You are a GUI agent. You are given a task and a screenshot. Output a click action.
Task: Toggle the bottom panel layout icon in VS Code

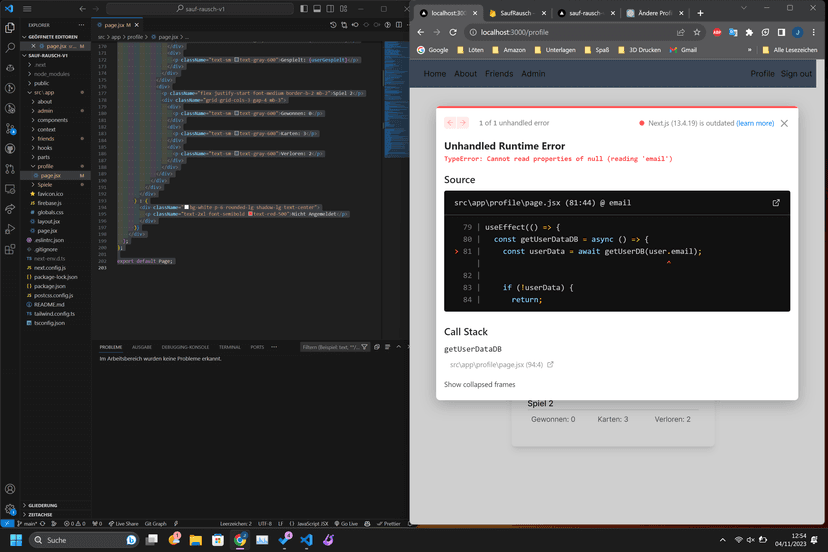tap(317, 8)
